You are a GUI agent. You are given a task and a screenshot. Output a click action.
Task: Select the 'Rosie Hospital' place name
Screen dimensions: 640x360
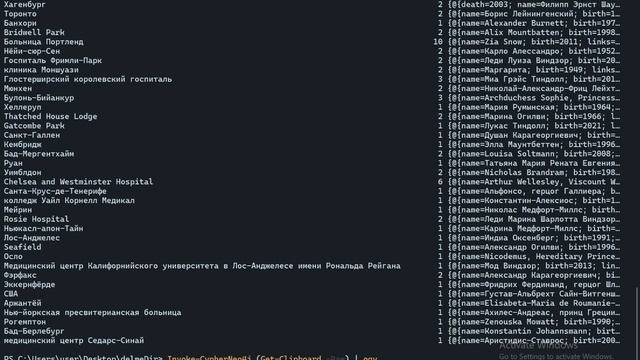click(36, 219)
